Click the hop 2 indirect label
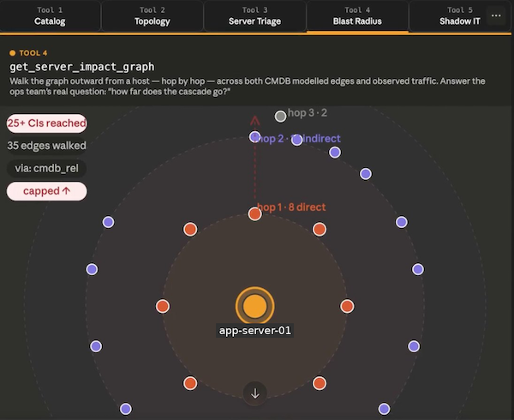Viewport: 514px width, 420px height. [297, 138]
